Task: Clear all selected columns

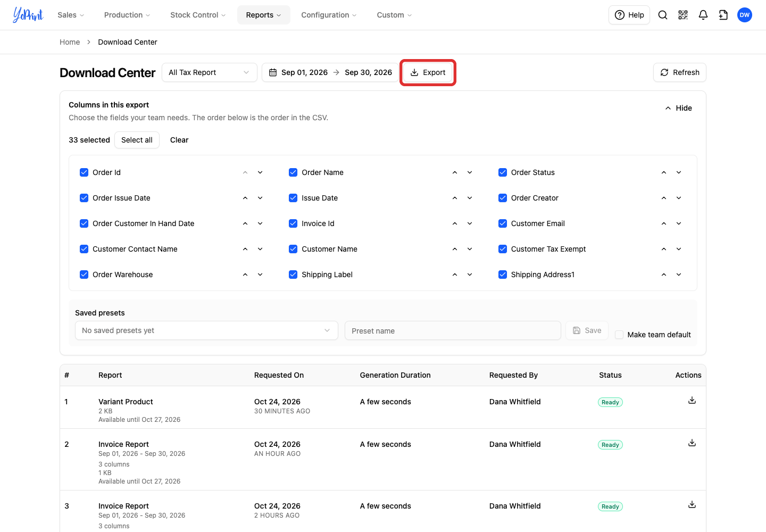Action: (x=179, y=140)
